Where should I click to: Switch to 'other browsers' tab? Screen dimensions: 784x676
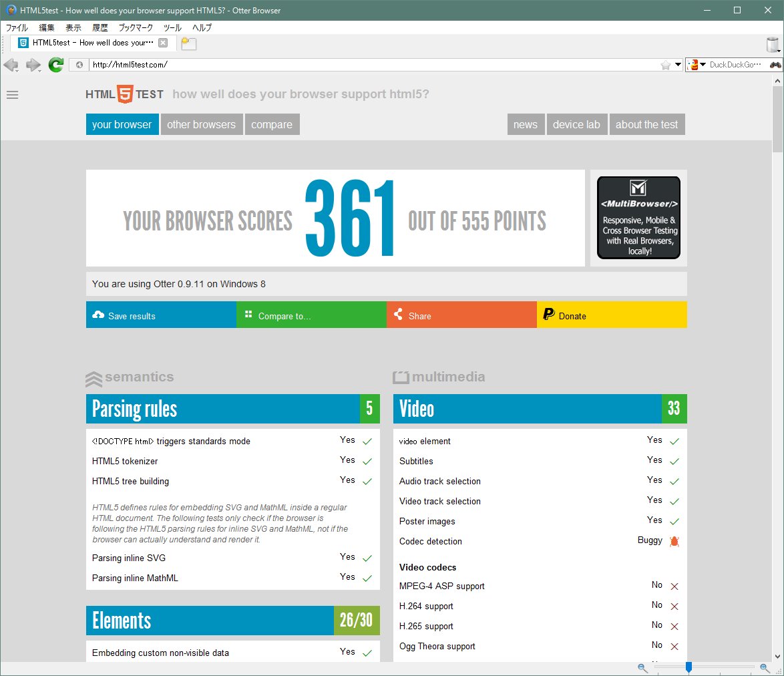202,124
